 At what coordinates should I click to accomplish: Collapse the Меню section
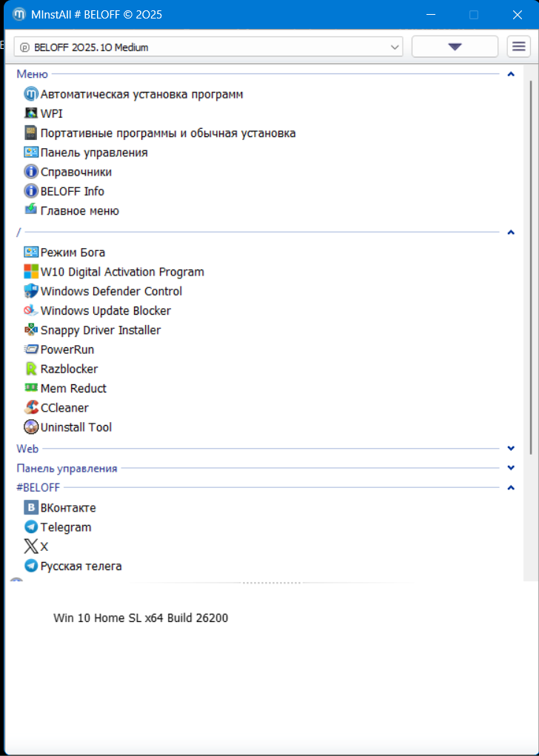tap(511, 74)
